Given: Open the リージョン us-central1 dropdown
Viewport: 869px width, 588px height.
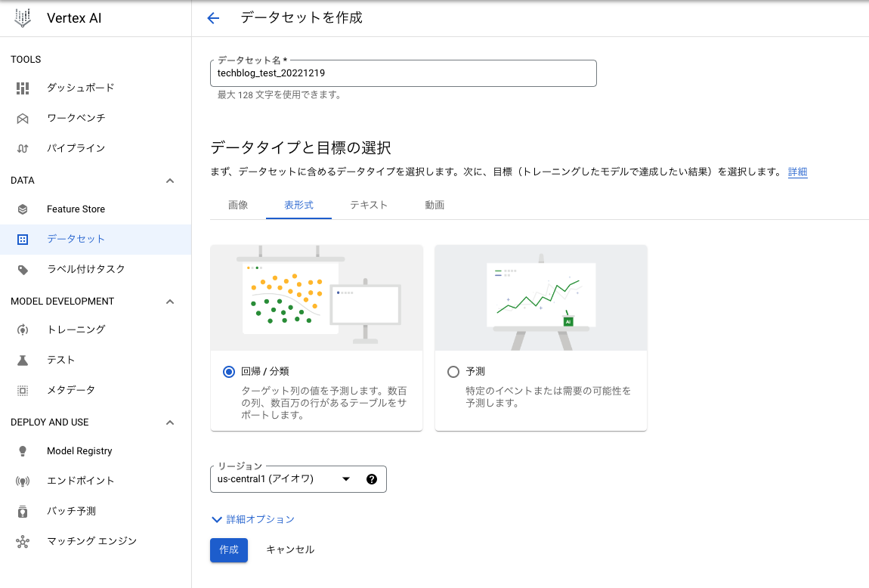Looking at the screenshot, I should (283, 479).
